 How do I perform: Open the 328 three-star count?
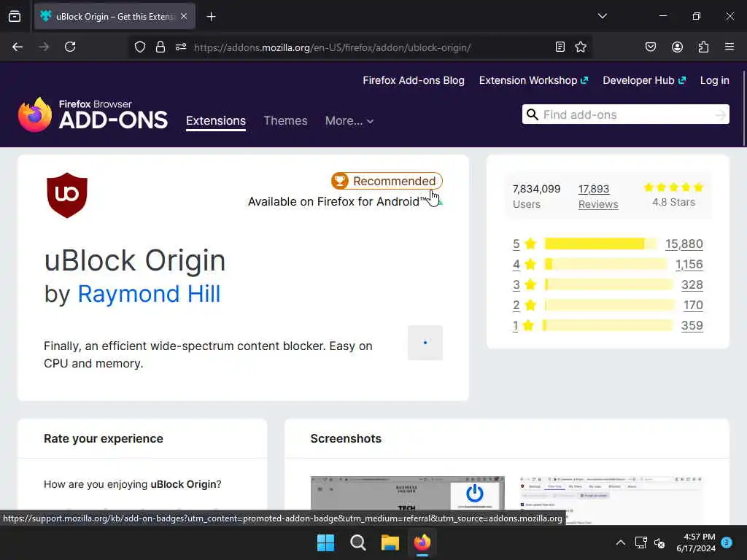(692, 285)
